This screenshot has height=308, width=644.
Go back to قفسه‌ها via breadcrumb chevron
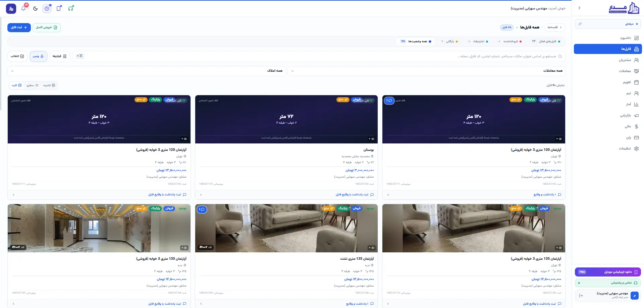pos(554,27)
